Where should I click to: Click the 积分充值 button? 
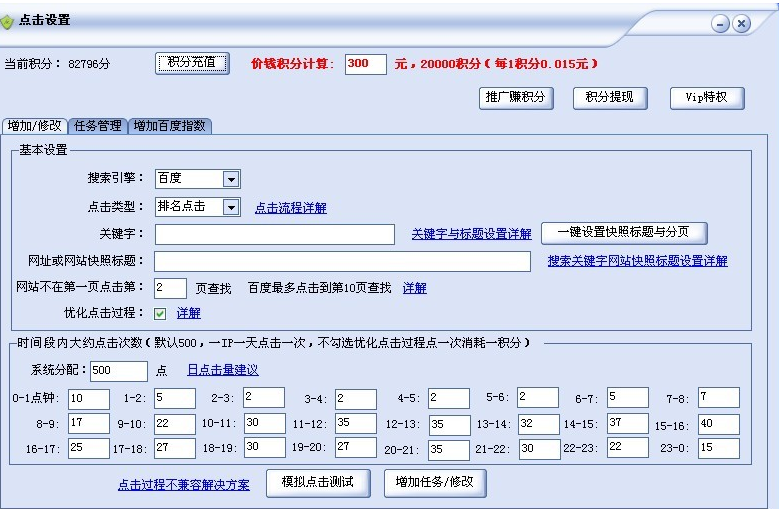(192, 63)
